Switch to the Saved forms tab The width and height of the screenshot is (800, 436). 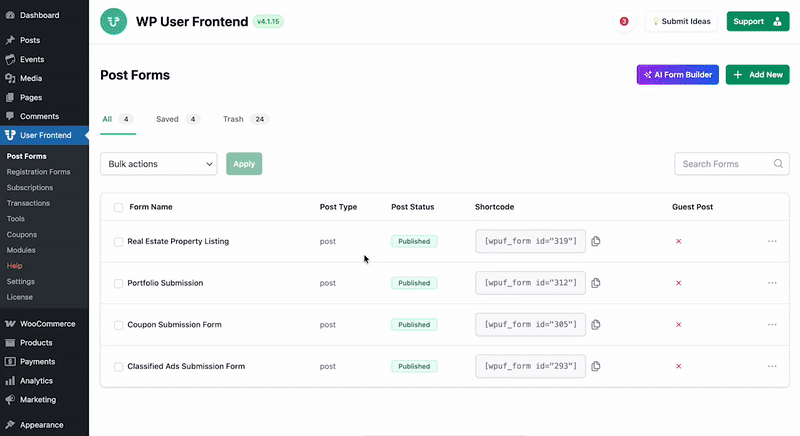tap(178, 119)
